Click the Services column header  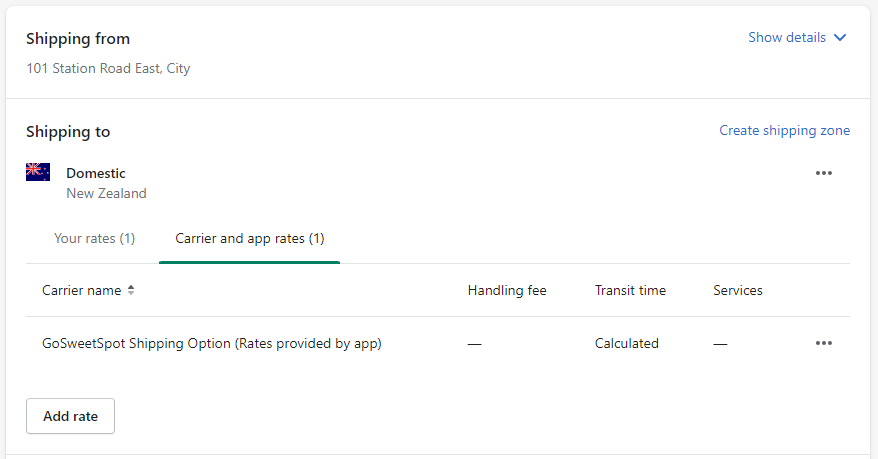737,291
